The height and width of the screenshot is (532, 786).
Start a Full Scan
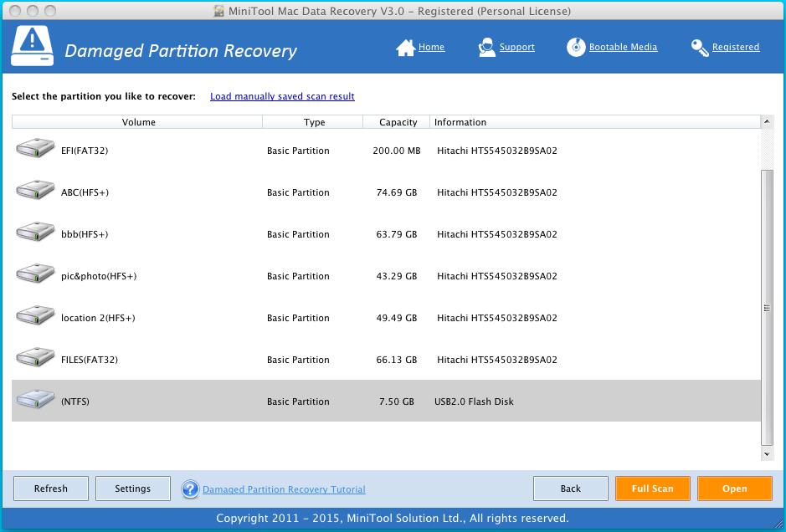tap(653, 489)
